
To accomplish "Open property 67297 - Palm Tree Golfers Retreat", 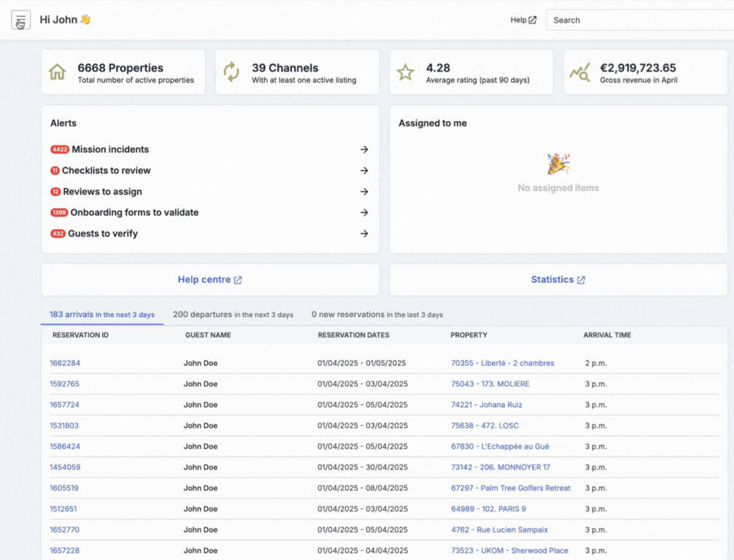I will coord(511,488).
